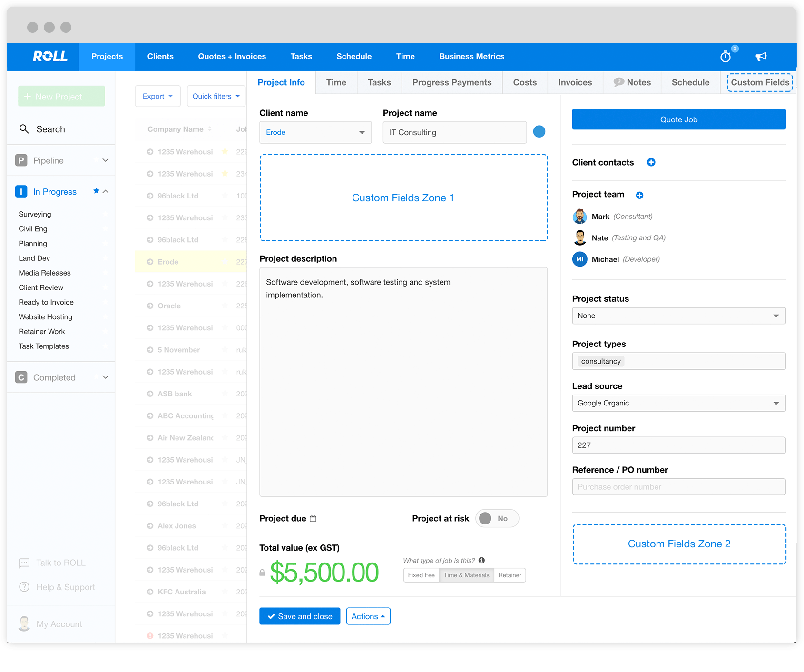This screenshot has width=804, height=672.
Task: Click the New Project button
Action: click(61, 96)
